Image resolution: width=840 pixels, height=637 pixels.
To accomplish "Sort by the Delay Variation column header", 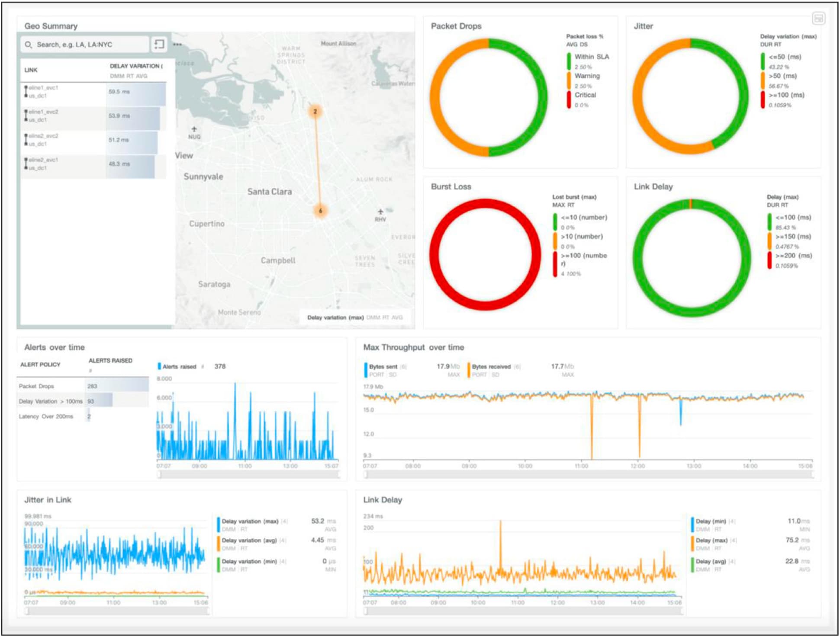I will (136, 66).
